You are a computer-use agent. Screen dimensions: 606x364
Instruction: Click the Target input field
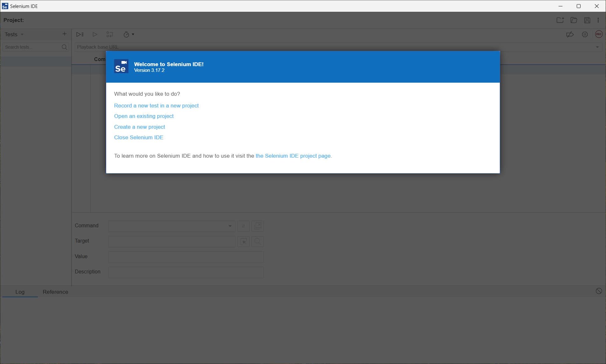(171, 242)
